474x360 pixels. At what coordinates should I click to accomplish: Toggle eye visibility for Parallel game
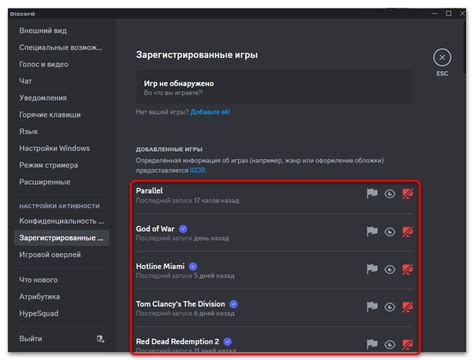(390, 194)
